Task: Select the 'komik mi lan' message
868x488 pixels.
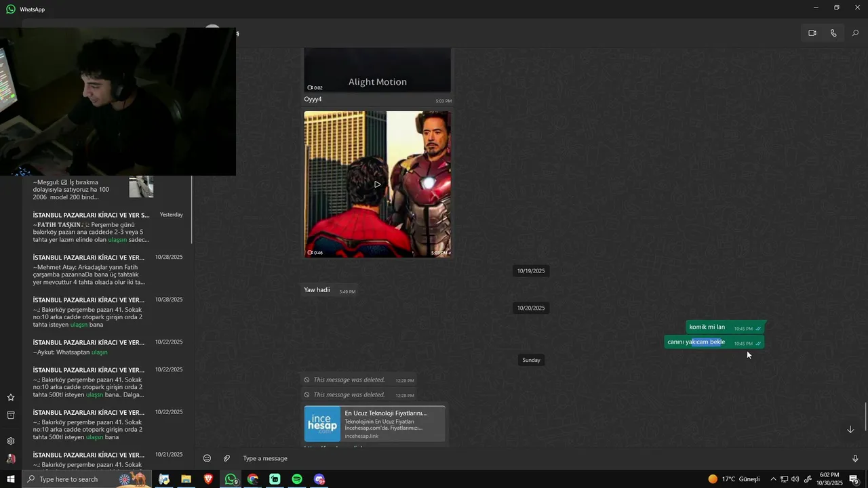Action: click(726, 327)
